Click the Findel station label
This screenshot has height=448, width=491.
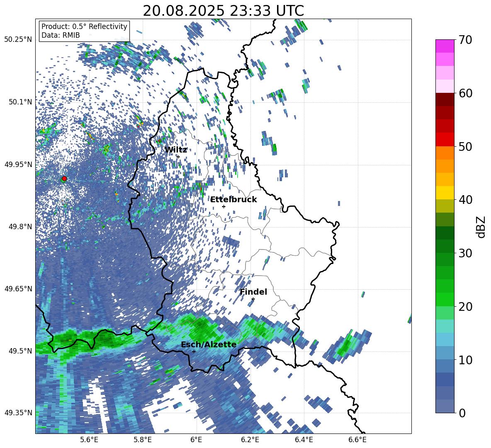(x=253, y=292)
